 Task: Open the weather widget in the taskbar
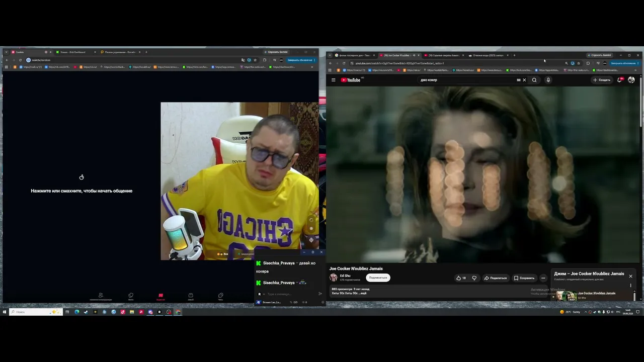point(570,312)
